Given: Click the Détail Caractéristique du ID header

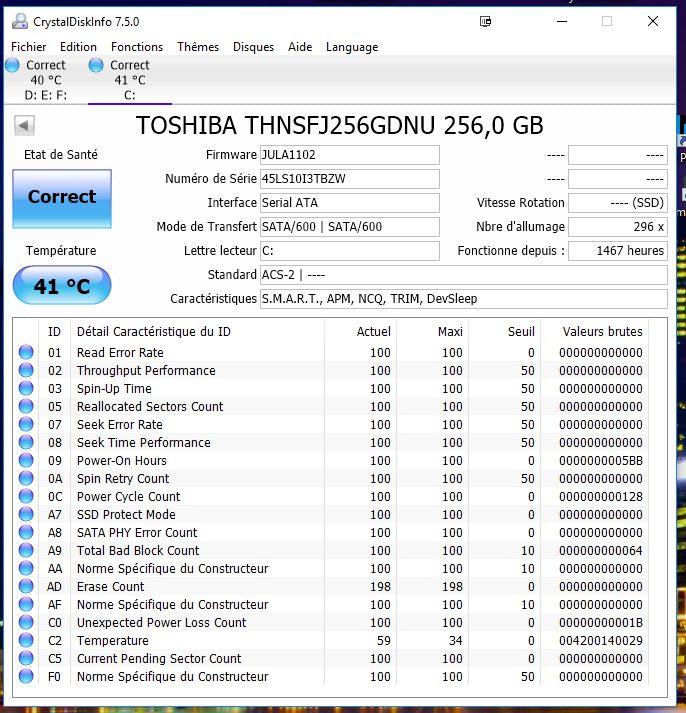Looking at the screenshot, I should 154,331.
